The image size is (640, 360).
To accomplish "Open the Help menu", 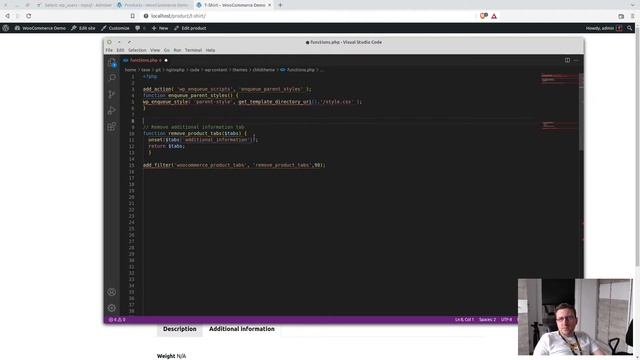I will click(210, 50).
